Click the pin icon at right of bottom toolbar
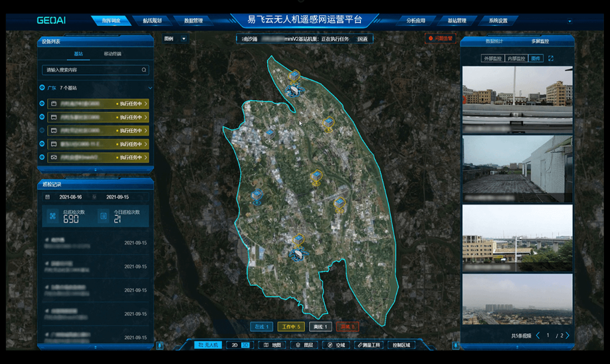Viewport: 610px width, 364px height. pos(455,345)
